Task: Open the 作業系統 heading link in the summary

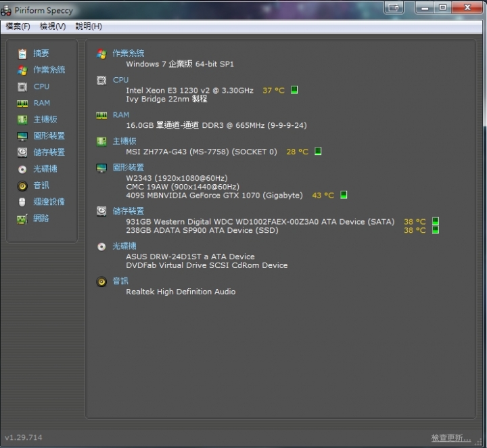Action: (x=129, y=53)
